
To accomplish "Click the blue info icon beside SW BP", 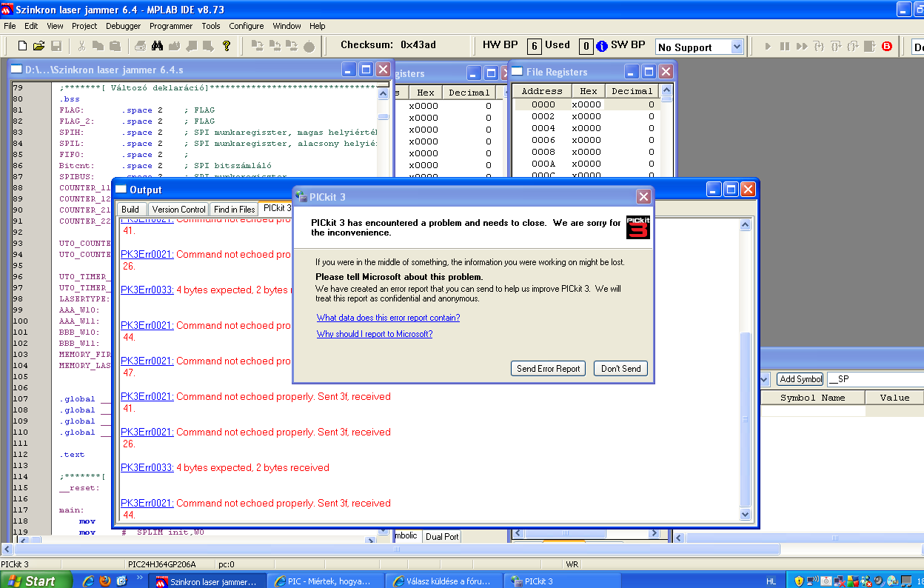I will click(602, 46).
